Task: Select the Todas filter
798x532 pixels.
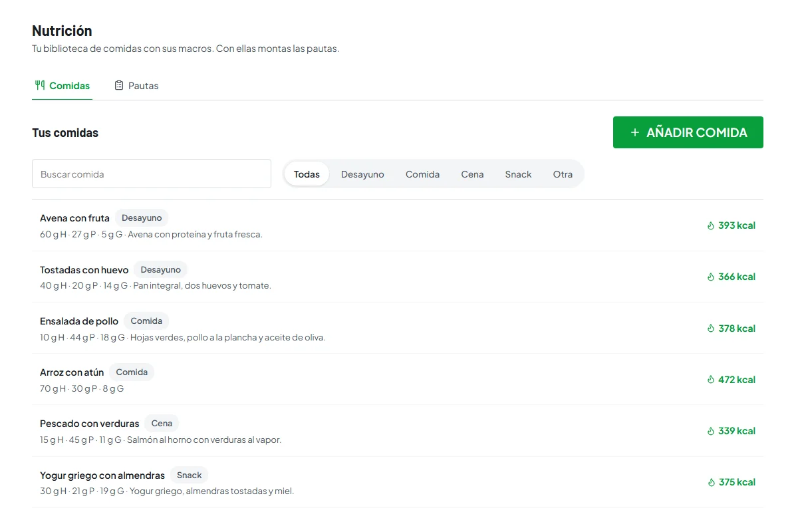Action: 307,174
